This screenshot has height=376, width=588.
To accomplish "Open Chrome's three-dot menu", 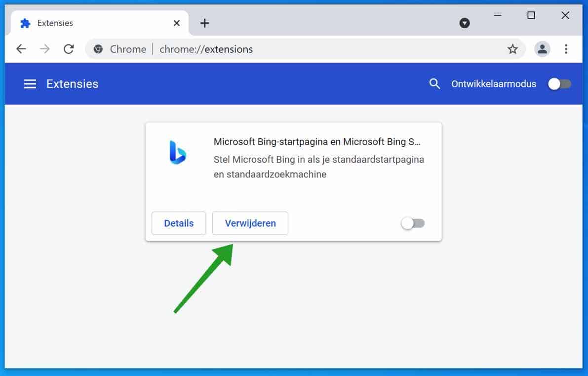I will [566, 49].
